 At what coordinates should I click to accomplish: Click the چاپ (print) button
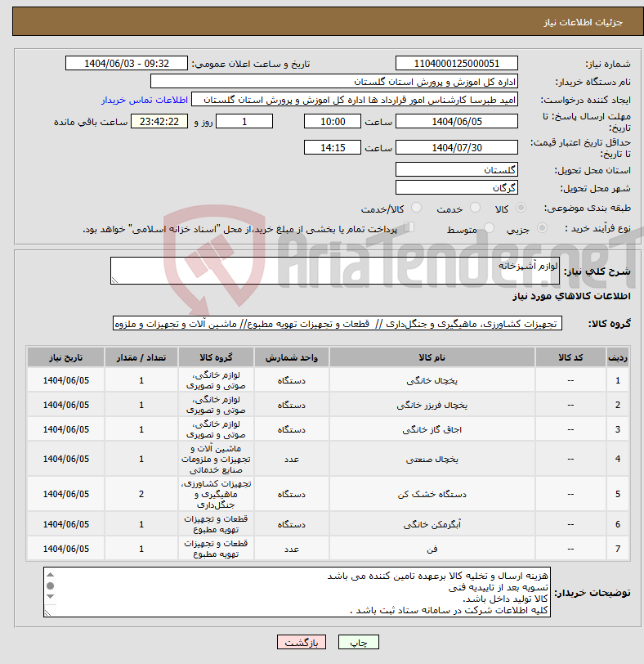(359, 642)
